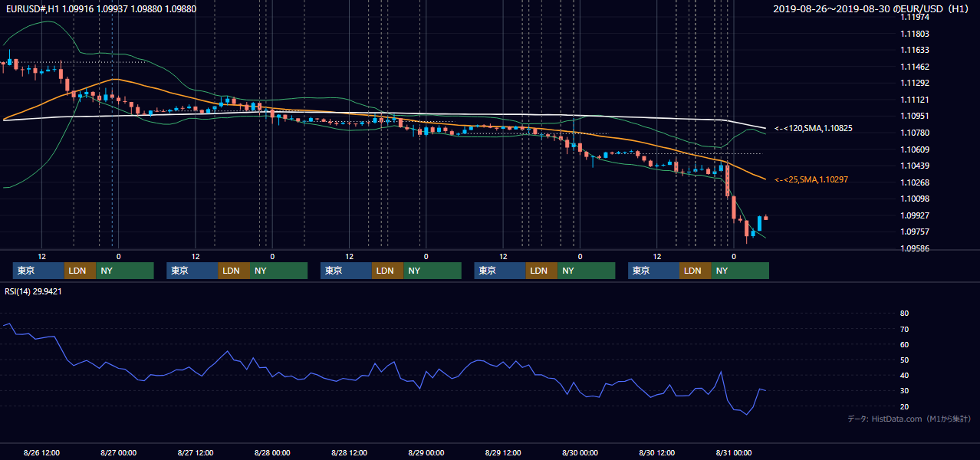This screenshot has height=460, width=980.
Task: Select the 120 SMA label reading 1.10825
Action: click(814, 129)
